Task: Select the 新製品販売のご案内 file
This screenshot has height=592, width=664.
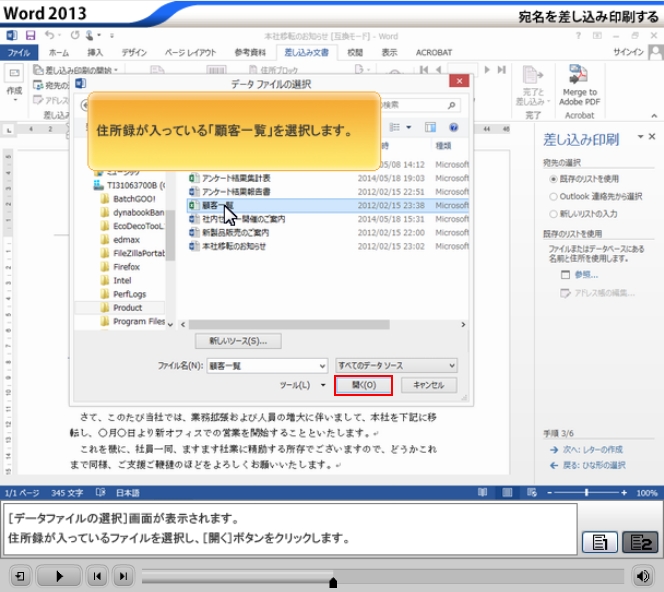Action: pos(328,232)
